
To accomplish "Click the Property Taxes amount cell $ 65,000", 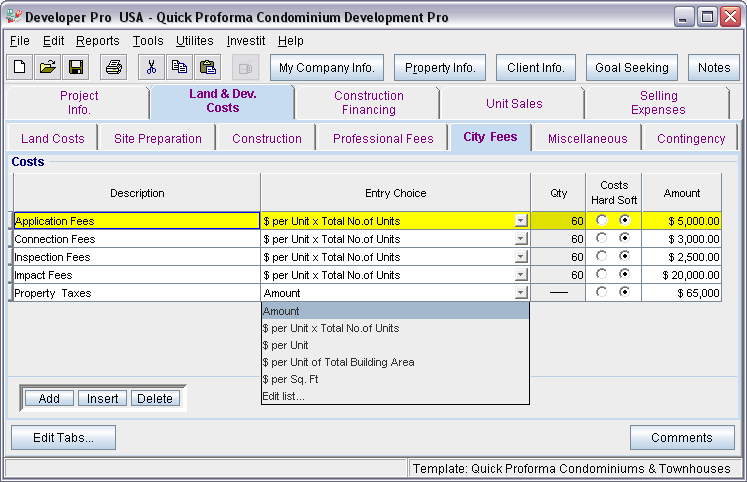I will [x=682, y=293].
